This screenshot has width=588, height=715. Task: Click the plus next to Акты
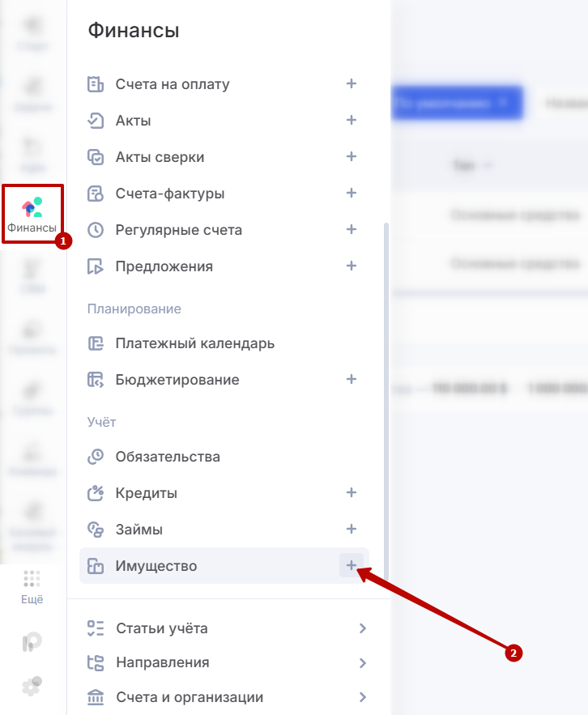point(352,121)
